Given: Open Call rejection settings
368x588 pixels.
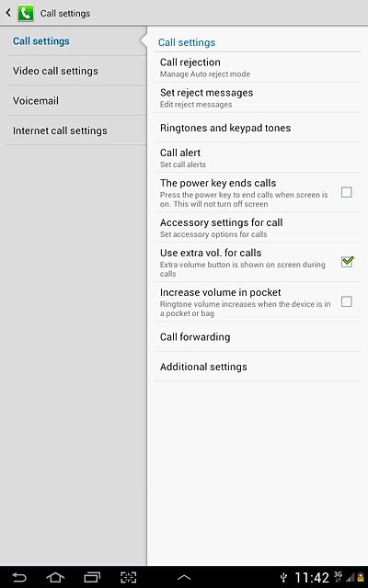Looking at the screenshot, I should tap(258, 67).
